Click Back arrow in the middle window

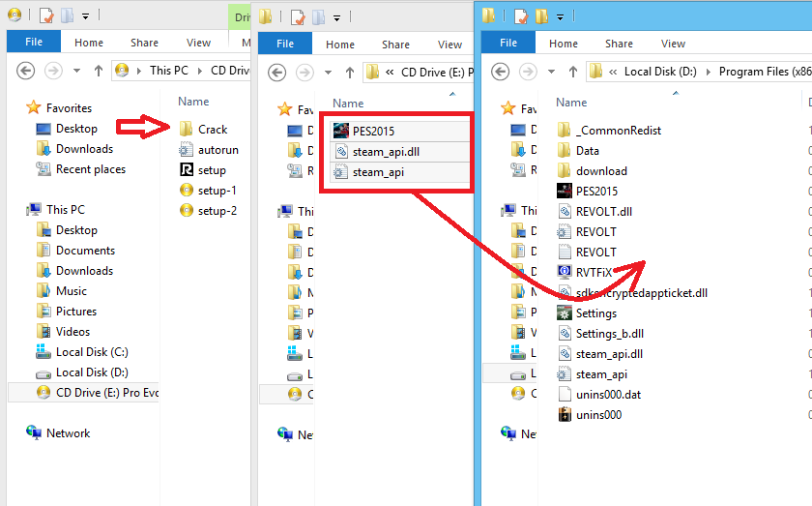point(276,73)
